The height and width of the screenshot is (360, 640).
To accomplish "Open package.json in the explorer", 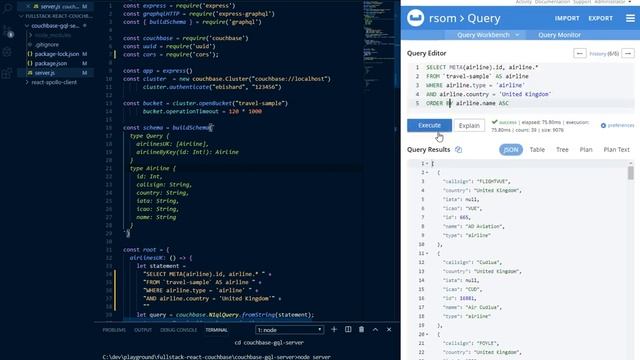I will point(51,63).
